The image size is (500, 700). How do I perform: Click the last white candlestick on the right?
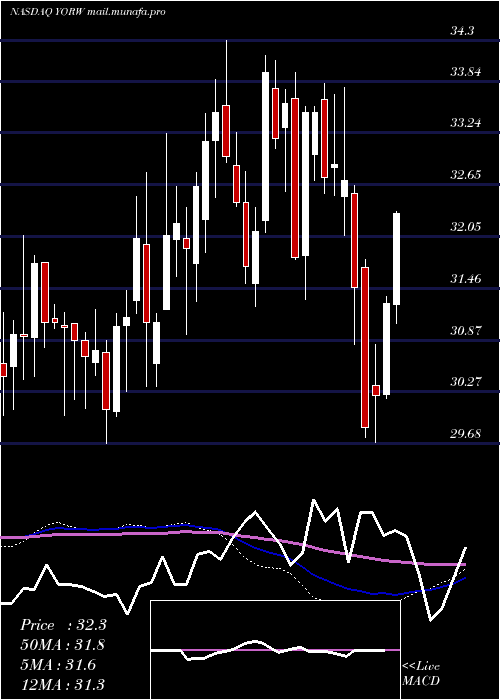[x=396, y=267]
